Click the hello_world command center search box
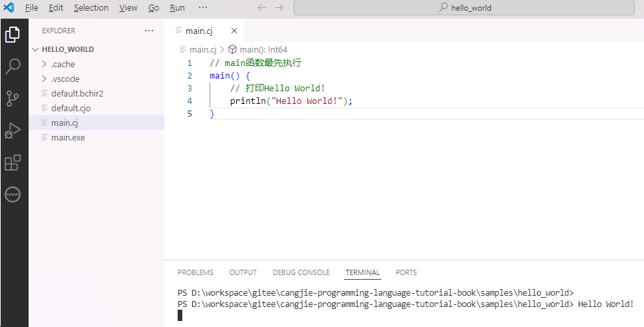Image resolution: width=644 pixels, height=327 pixels. [x=464, y=8]
